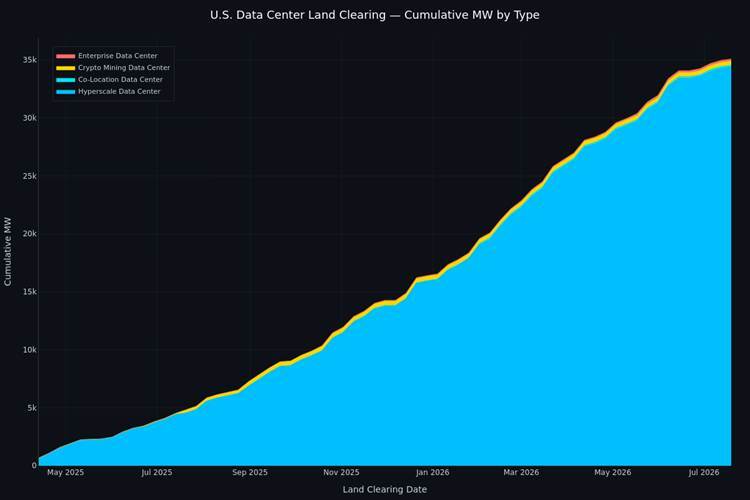Click the 'Nov 2025' x-axis tick label

341,473
